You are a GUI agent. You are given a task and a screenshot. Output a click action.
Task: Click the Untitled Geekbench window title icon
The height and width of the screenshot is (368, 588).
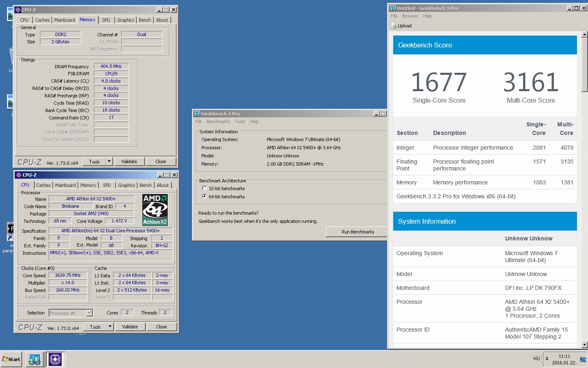coord(393,8)
